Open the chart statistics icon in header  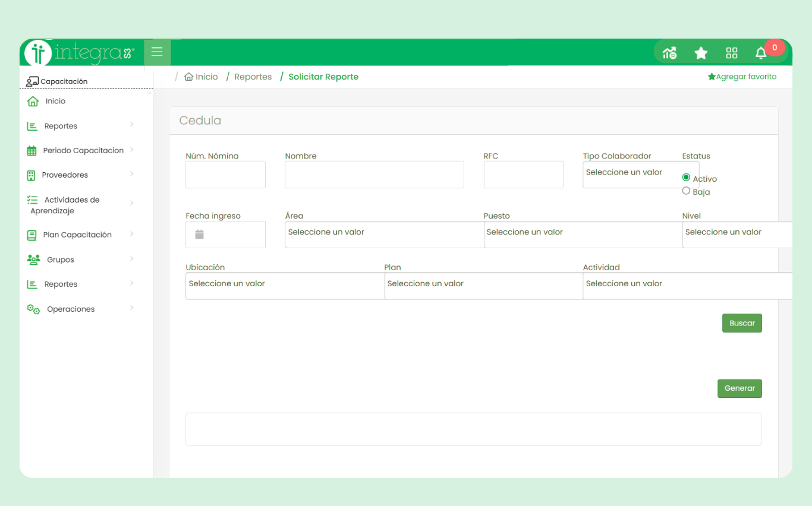click(x=670, y=53)
